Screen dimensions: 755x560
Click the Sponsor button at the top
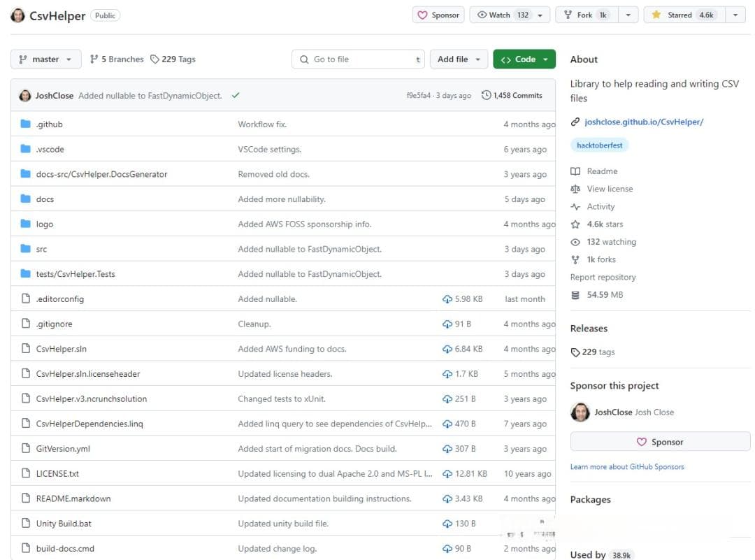438,15
